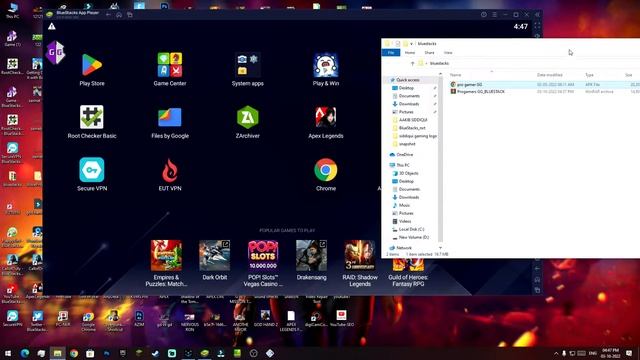The width and height of the screenshot is (640, 360).
Task: Open 3D Objects under This PC
Action: [x=408, y=173]
